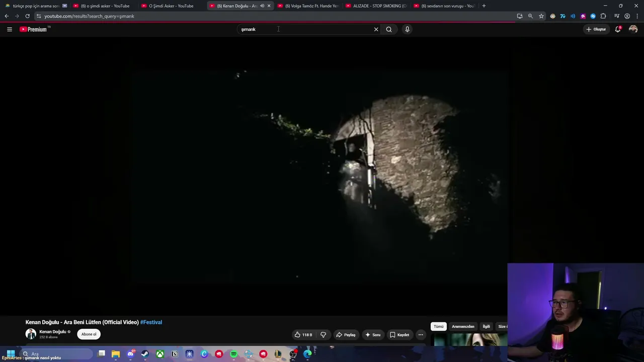Open the YouTube guide hamburger menu
Image resolution: width=644 pixels, height=362 pixels.
(10, 29)
